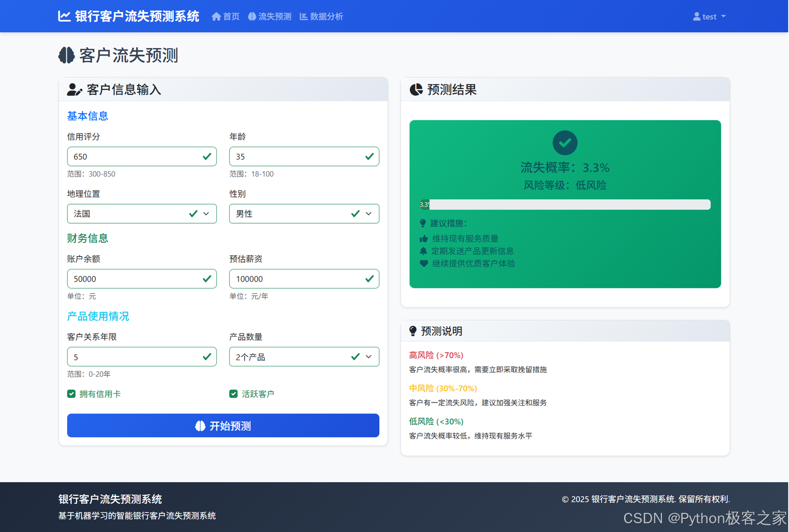This screenshot has height=532, width=789.
Task: Click the green checkmark circle in result card
Action: [564, 142]
